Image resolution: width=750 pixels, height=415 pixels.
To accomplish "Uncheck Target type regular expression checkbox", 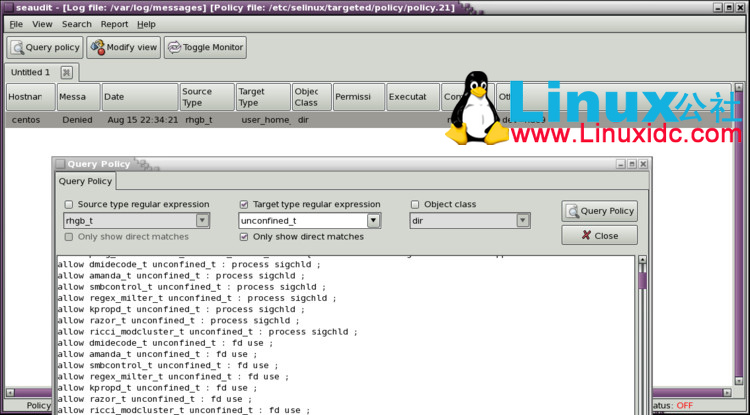I will click(x=244, y=205).
